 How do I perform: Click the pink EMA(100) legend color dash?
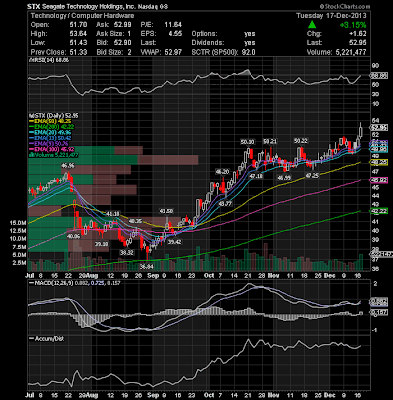tap(32, 150)
